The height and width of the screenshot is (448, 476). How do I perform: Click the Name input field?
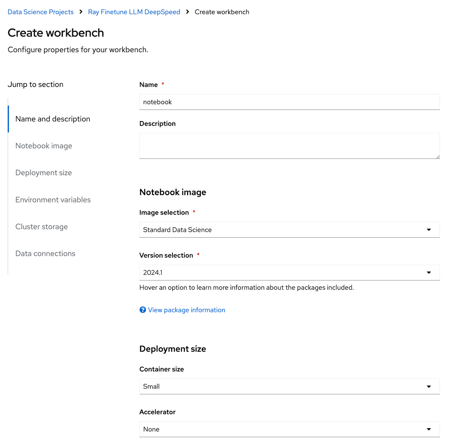tap(289, 102)
